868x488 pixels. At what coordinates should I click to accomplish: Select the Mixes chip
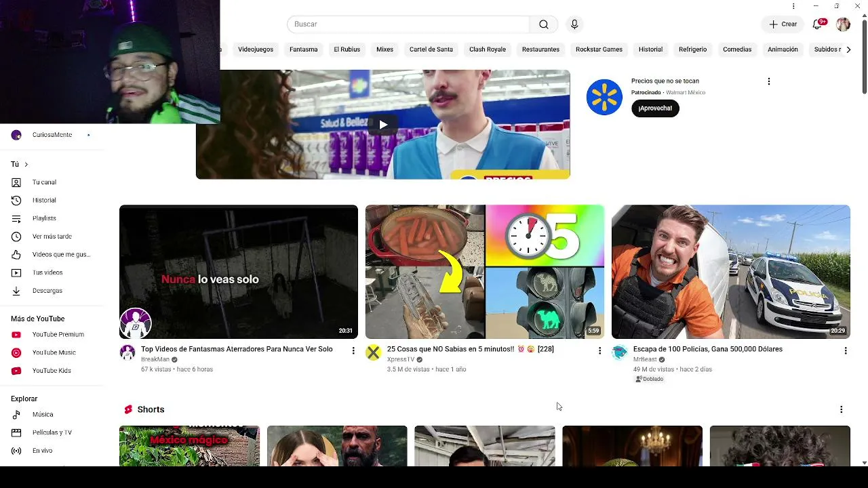384,49
